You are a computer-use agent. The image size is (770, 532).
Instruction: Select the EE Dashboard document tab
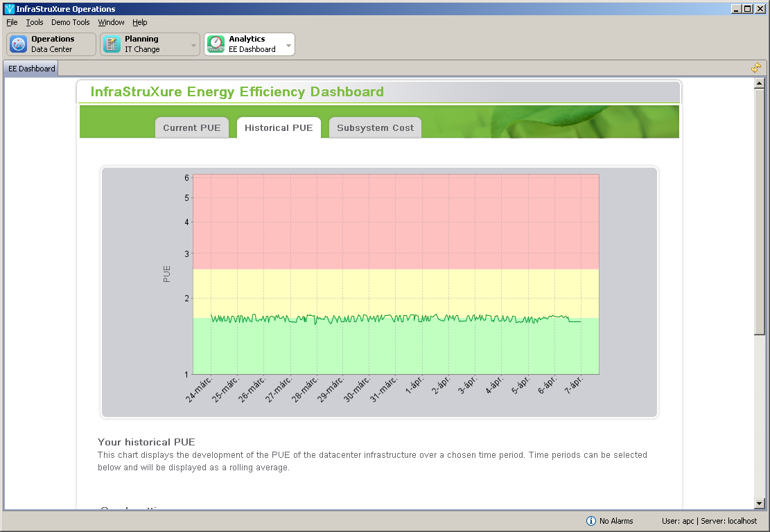click(x=31, y=69)
